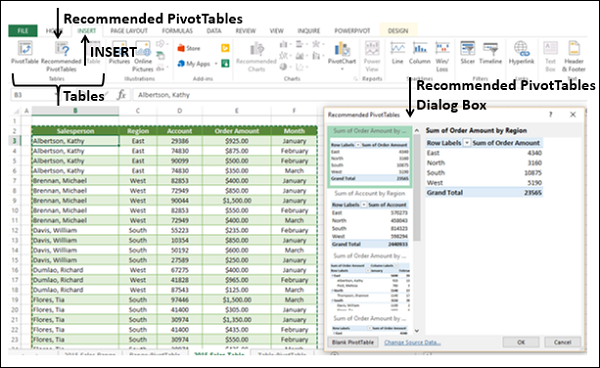The height and width of the screenshot is (368, 600).
Task: Click Grand Total row in preview
Action: [484, 192]
